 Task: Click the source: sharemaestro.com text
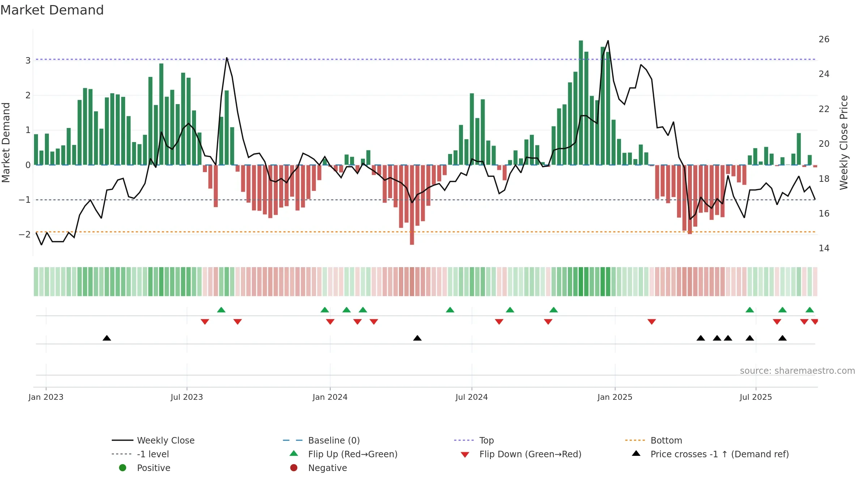[x=797, y=371]
